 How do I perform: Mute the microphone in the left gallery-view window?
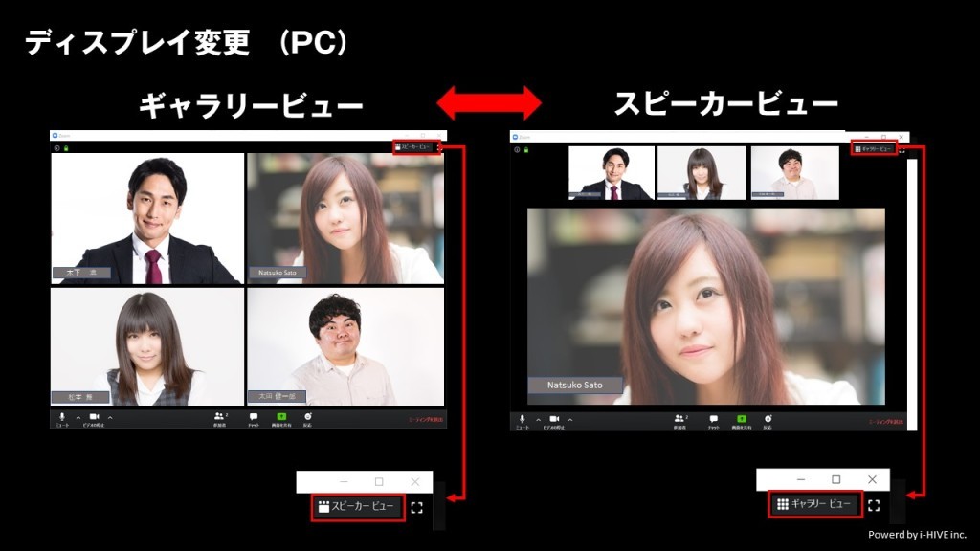pyautogui.click(x=62, y=417)
